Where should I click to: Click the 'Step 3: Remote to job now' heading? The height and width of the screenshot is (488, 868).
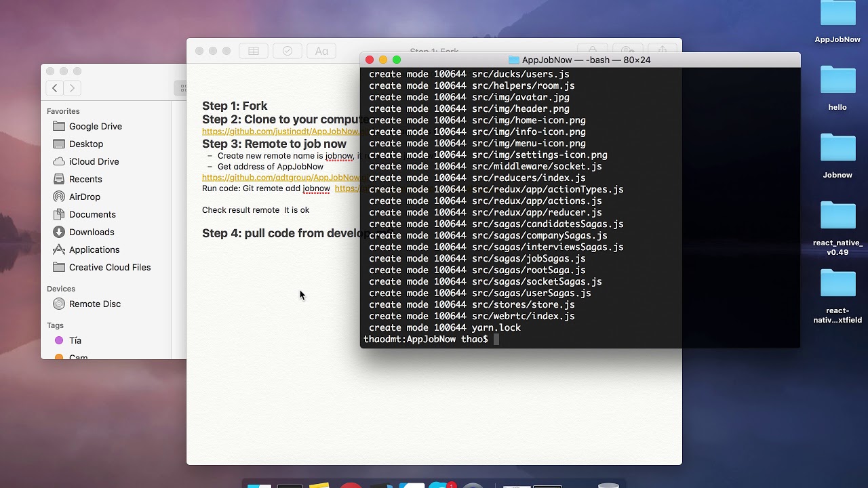click(x=274, y=144)
